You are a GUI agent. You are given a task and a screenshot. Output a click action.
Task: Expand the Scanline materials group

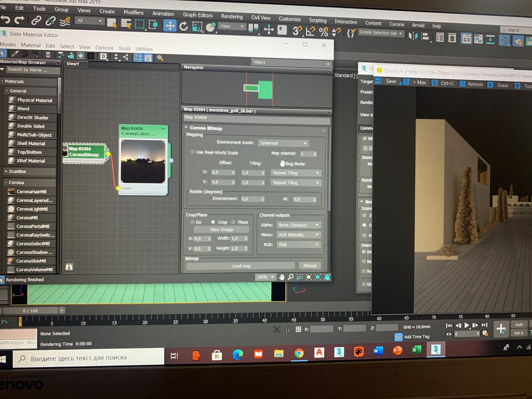point(6,171)
